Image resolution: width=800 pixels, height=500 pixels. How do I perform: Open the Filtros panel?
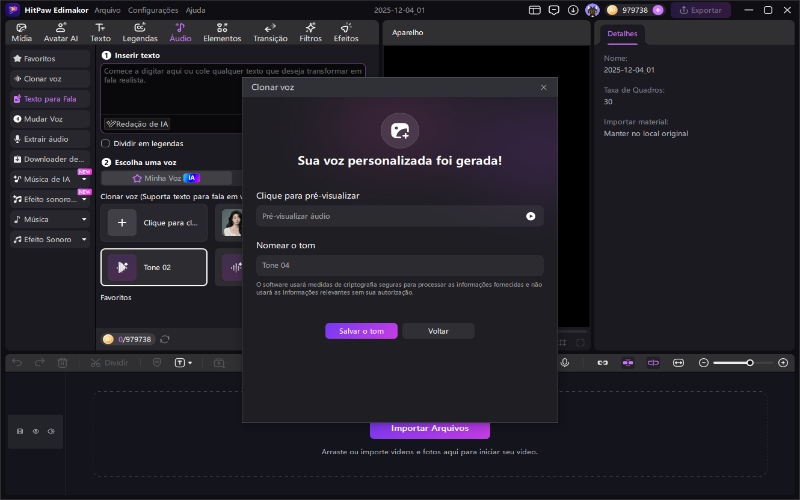[310, 33]
